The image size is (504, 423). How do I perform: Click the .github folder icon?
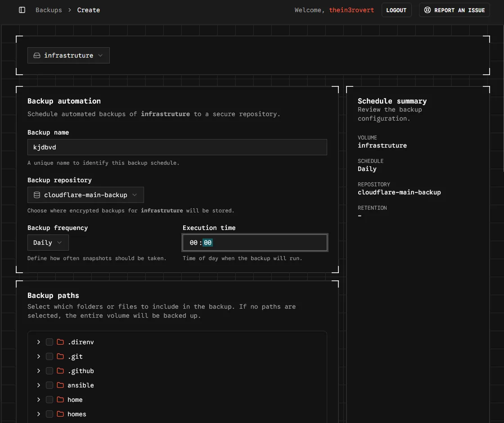pyautogui.click(x=60, y=371)
